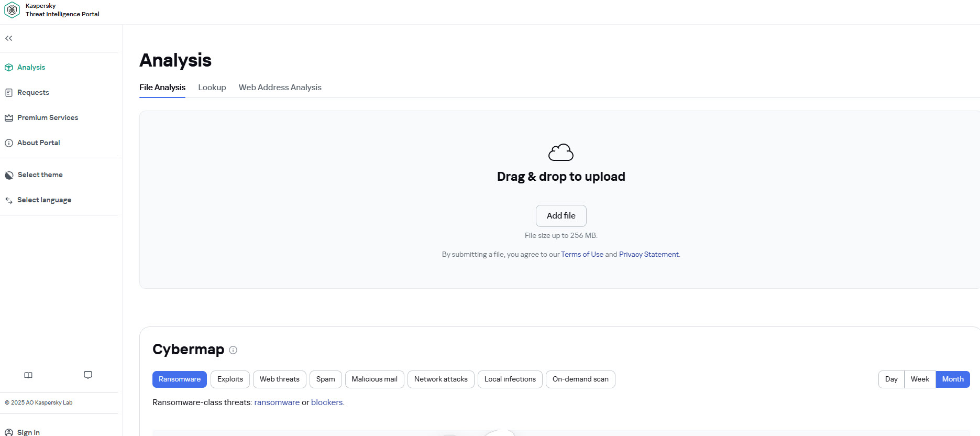Viewport: 980px width, 436px height.
Task: Go to Requests in sidebar
Action: [x=33, y=93]
